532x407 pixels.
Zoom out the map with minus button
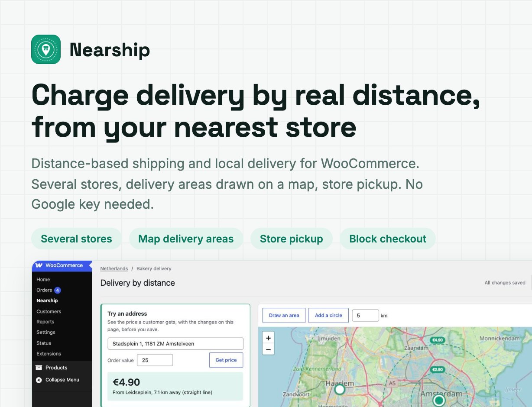click(x=268, y=349)
